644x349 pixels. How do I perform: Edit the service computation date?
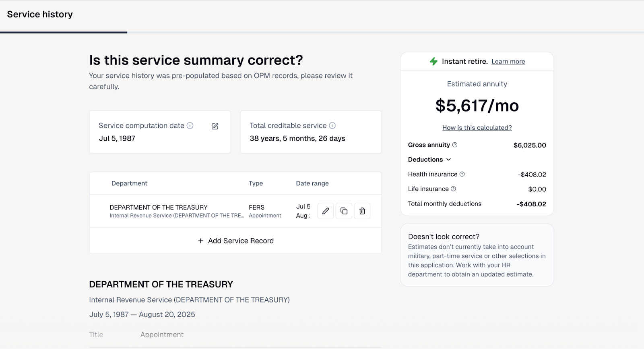point(215,127)
